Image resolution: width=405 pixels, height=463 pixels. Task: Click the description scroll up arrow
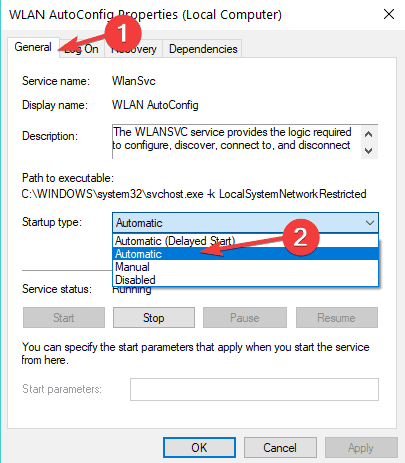click(369, 134)
